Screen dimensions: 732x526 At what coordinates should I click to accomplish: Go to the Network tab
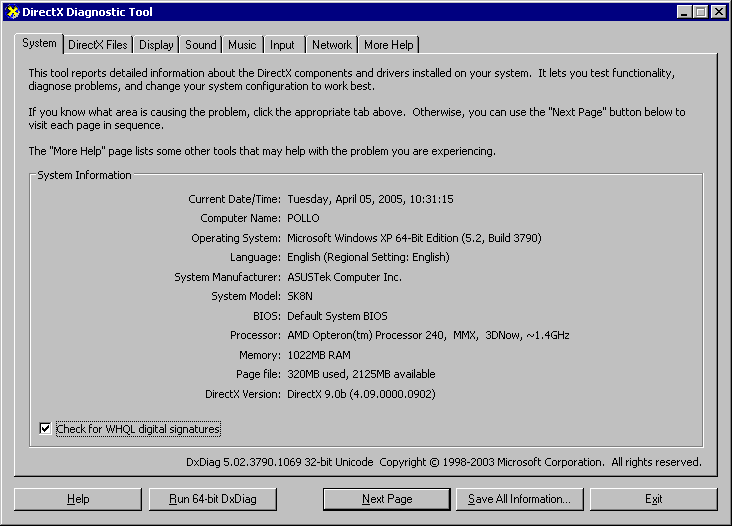(x=332, y=45)
